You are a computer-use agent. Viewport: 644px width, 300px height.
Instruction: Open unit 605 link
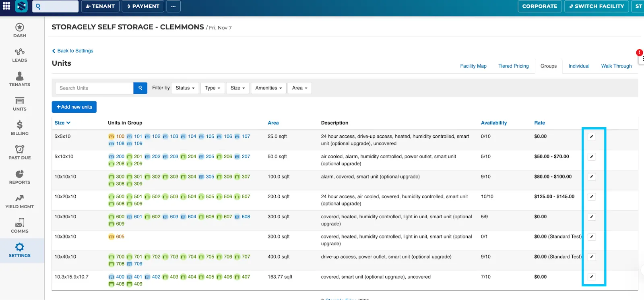[120, 237]
